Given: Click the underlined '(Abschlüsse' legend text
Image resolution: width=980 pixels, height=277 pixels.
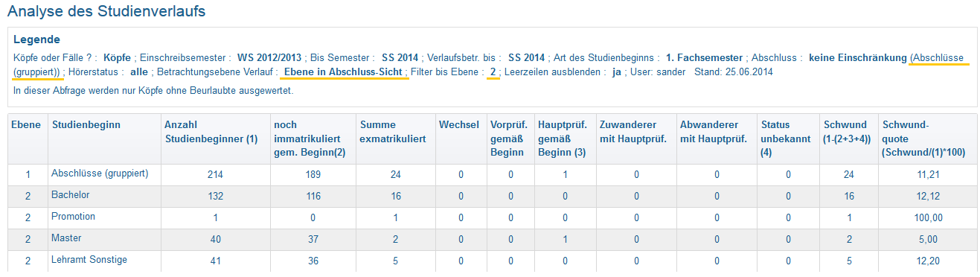Looking at the screenshot, I should (938, 57).
